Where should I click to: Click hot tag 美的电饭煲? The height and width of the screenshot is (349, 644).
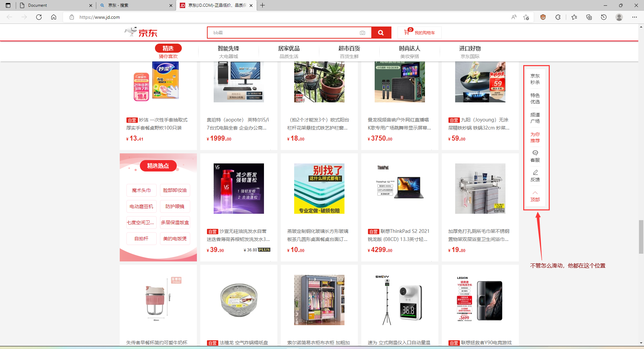coord(175,239)
